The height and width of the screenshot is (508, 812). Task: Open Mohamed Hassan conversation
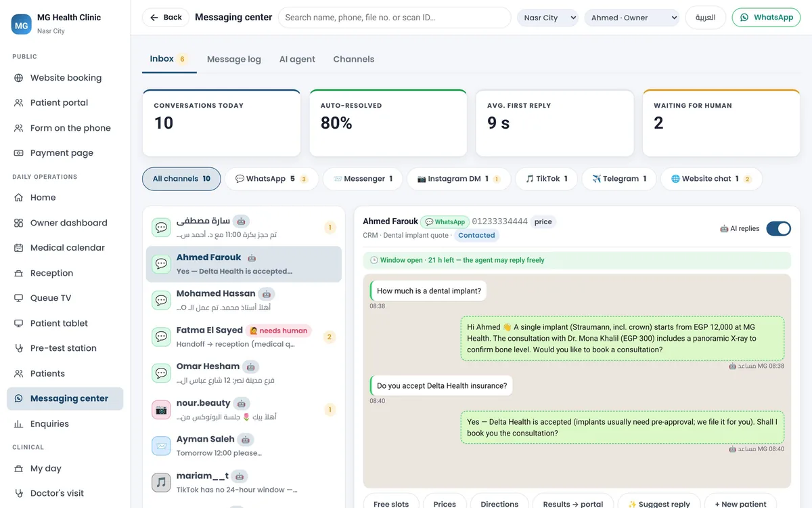pos(244,300)
